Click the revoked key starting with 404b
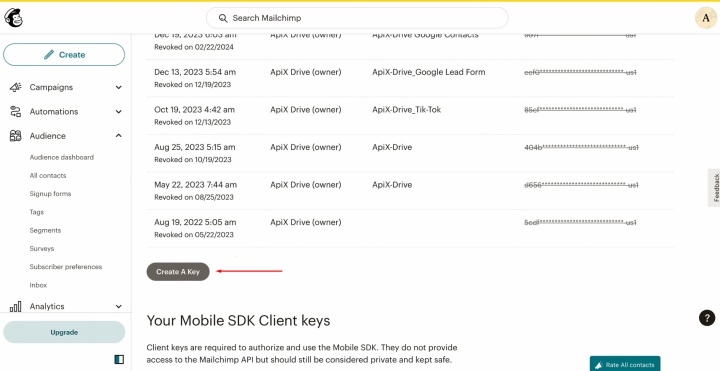The height and width of the screenshot is (371, 720). click(x=581, y=147)
